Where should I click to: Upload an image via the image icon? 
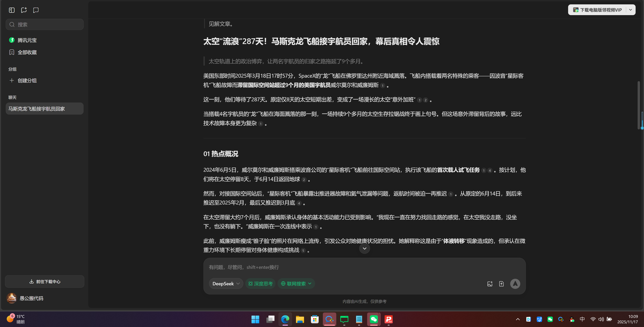490,284
